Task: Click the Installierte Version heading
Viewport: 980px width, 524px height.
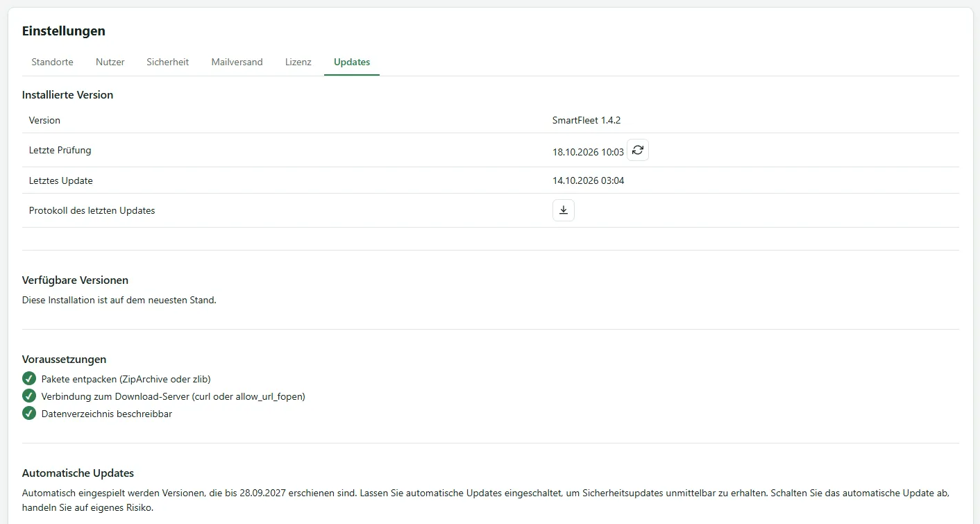Action: [x=67, y=95]
